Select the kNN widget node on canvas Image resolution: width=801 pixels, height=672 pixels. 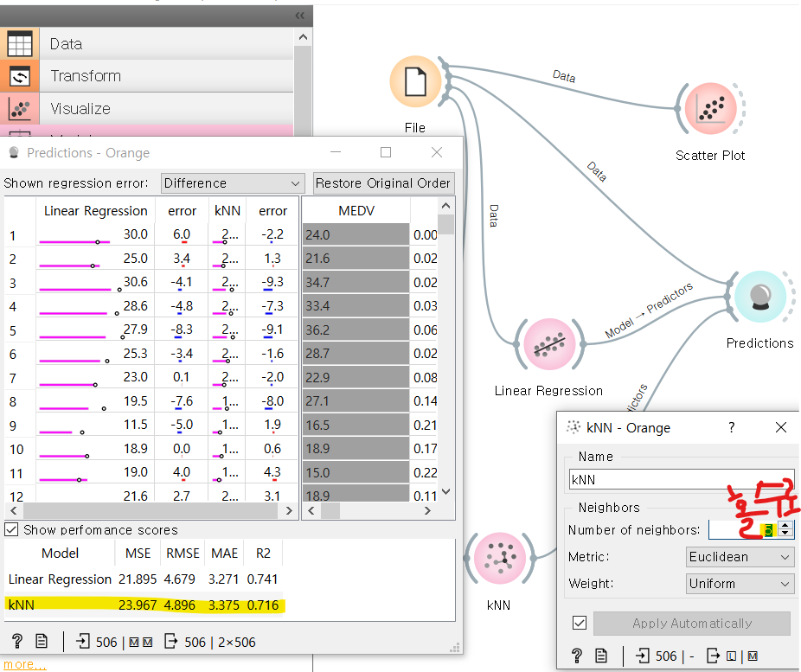[x=499, y=558]
